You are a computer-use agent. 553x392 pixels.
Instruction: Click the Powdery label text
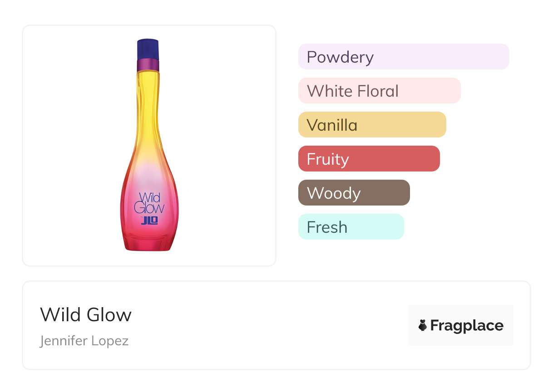pos(340,57)
